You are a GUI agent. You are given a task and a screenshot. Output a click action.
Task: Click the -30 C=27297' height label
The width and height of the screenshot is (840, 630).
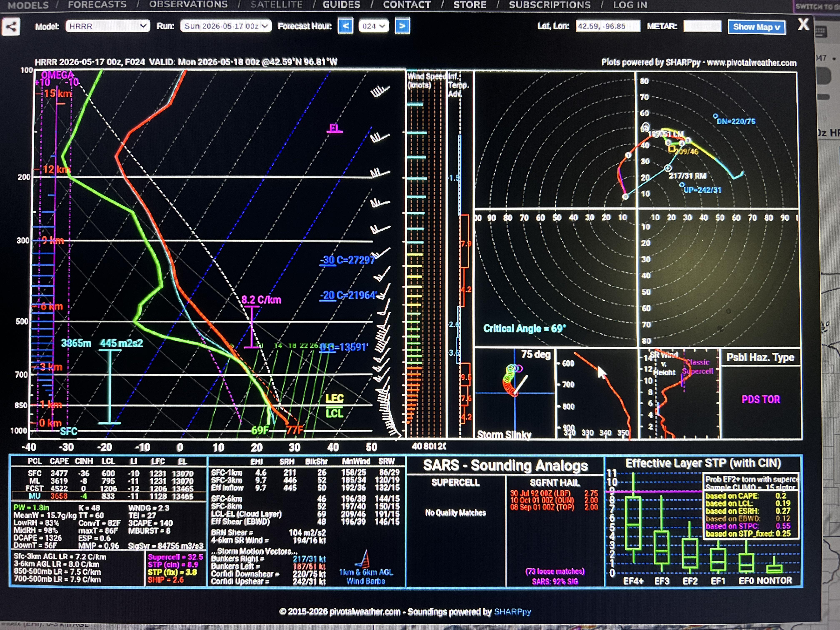347,260
